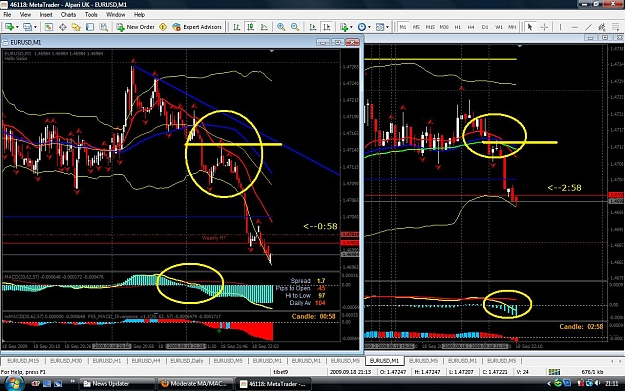This screenshot has height=391, width=625.
Task: Open the Insert menu
Action: [46, 15]
